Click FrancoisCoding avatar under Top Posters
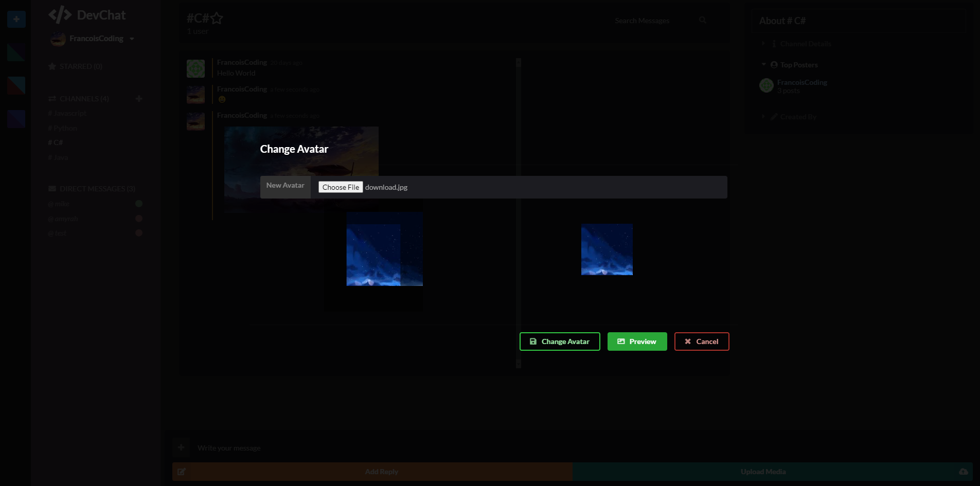Viewport: 980px width, 486px height. pos(767,85)
